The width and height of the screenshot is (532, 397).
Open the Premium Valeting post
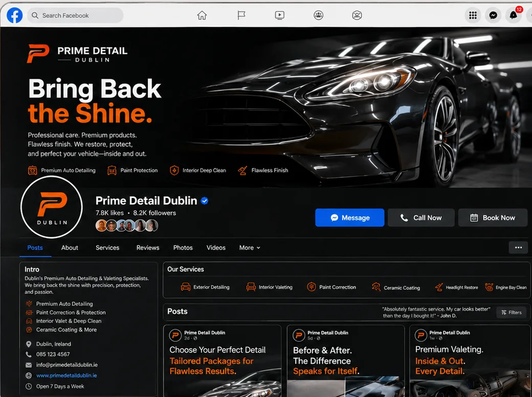click(x=470, y=361)
